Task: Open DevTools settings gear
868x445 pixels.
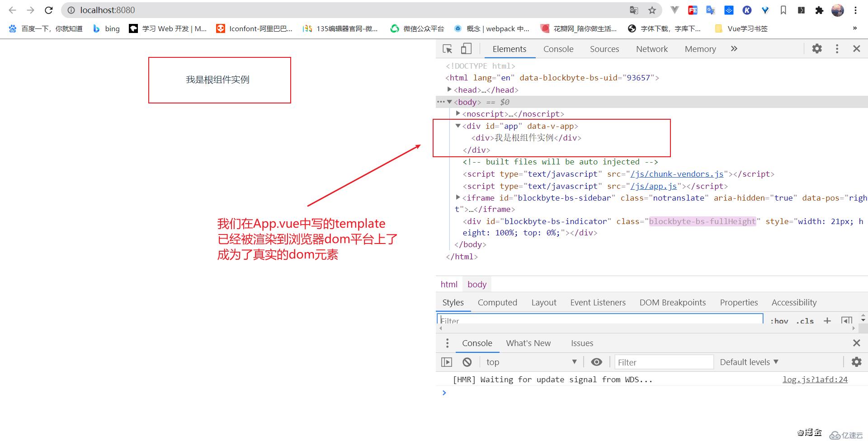Action: coord(817,48)
